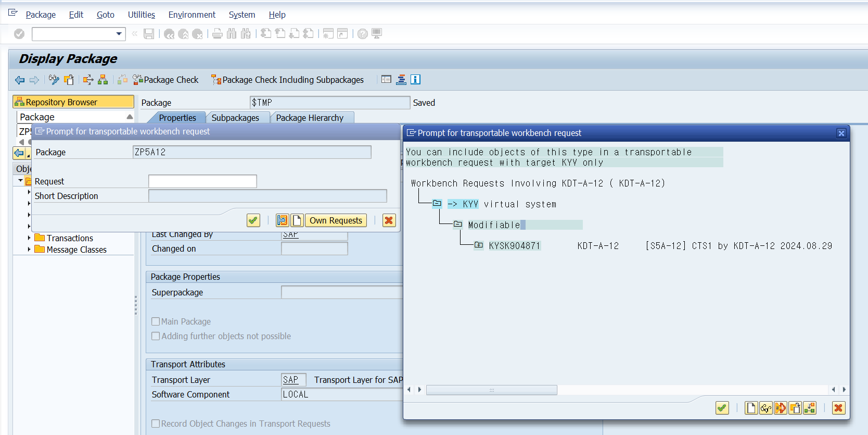Click the Create Request blank page icon in small dialog
This screenshot has height=435, width=868.
point(297,220)
